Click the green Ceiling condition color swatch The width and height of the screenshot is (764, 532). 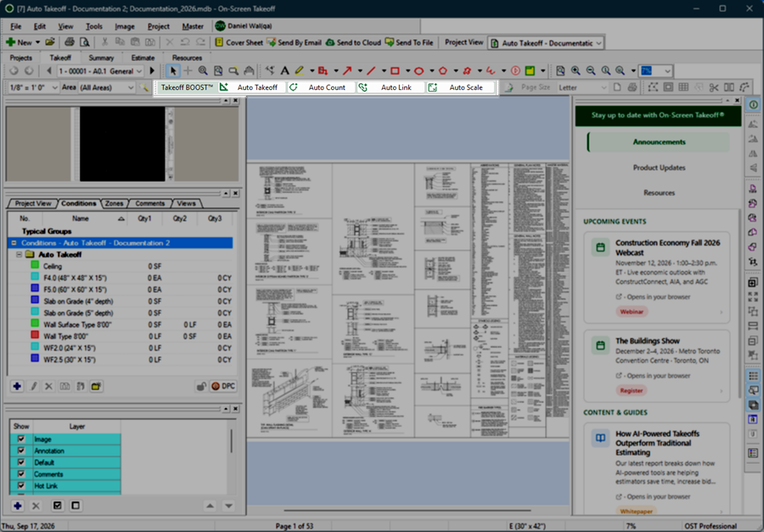(x=35, y=266)
